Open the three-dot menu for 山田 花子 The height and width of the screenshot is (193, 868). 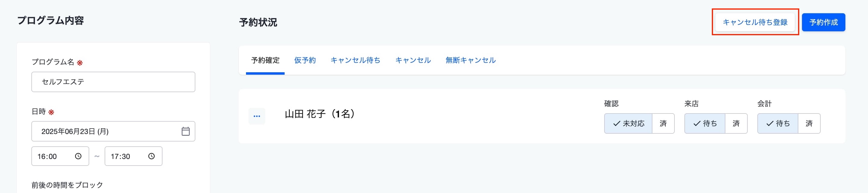[x=257, y=116]
